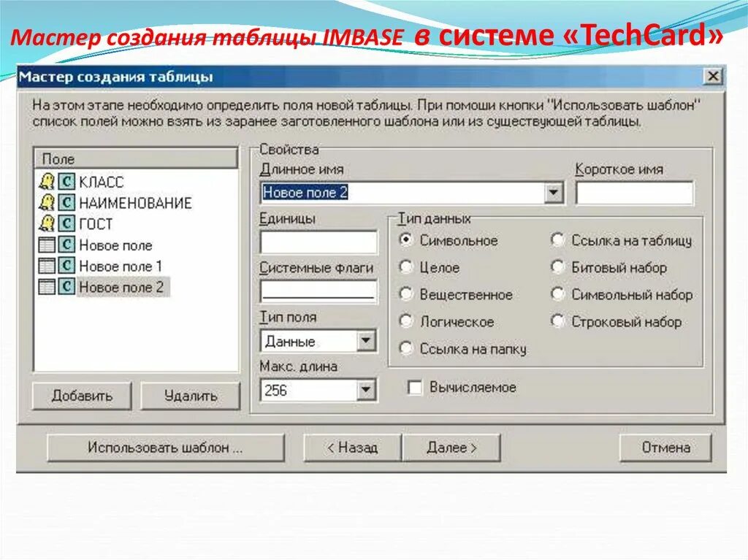The image size is (748, 560).
Task: Click the C type icon beside ГОСТ
Action: [x=66, y=223]
